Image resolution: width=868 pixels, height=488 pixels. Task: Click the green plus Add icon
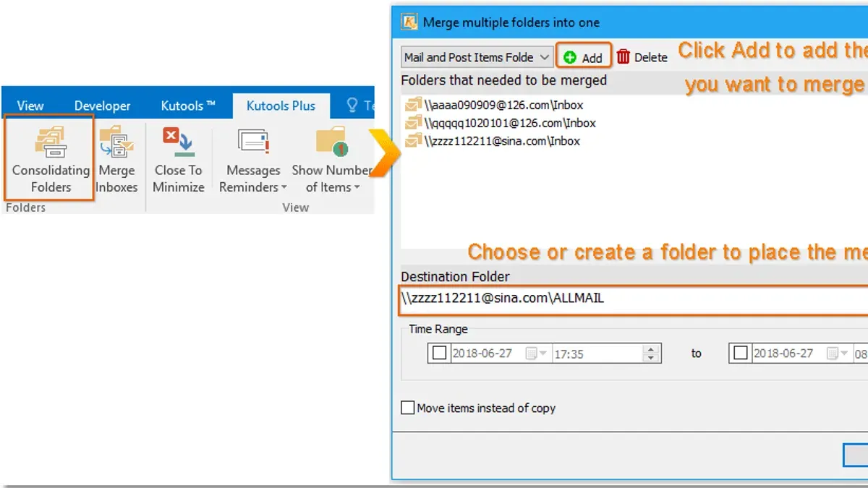[570, 57]
